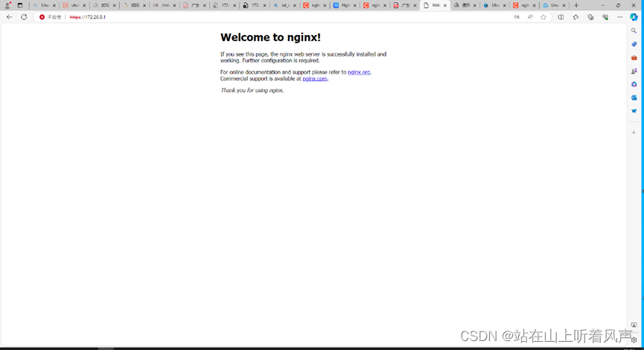Click the red not-secure warning icon
644x350 pixels.
tap(42, 17)
